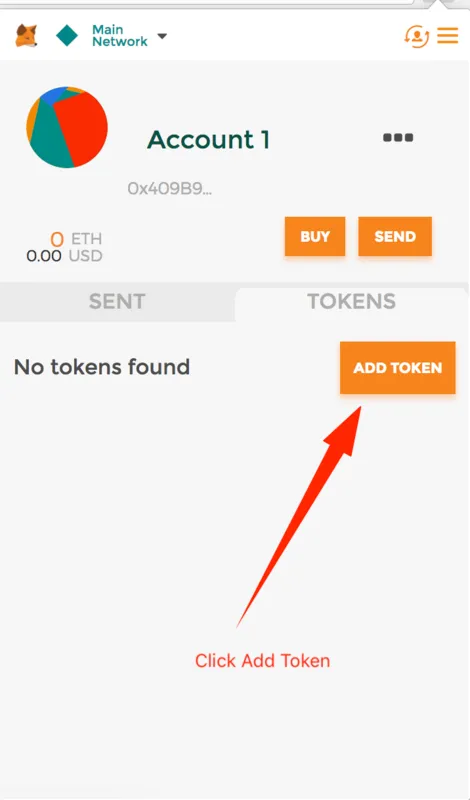Viewport: 470px width, 800px height.
Task: Click the 0 ETH balance
Action: (76, 239)
